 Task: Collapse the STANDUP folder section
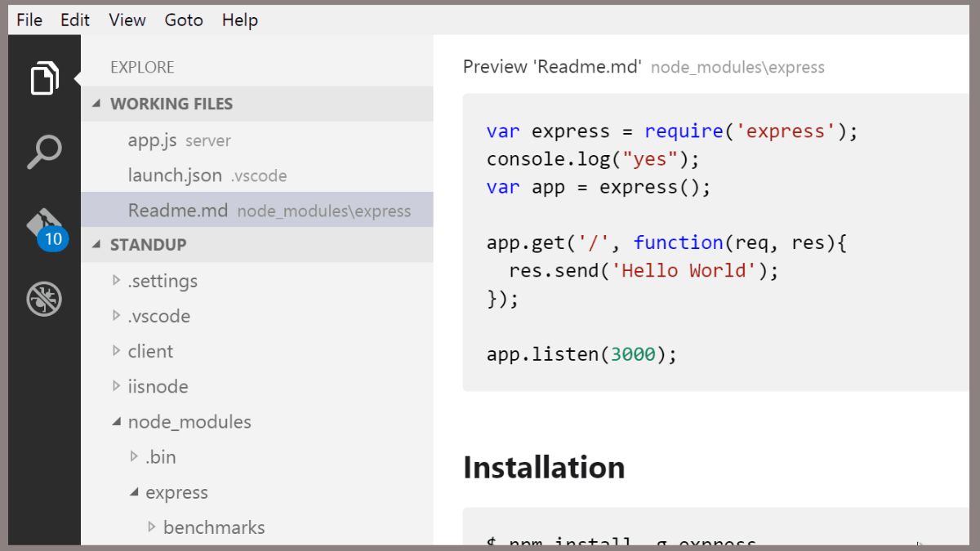[257, 244]
